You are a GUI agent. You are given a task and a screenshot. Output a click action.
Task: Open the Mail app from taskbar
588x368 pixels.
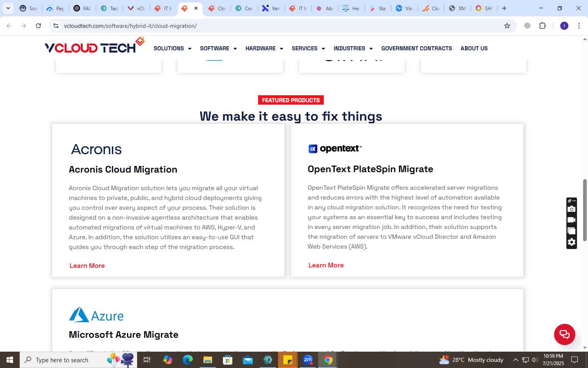click(x=248, y=360)
